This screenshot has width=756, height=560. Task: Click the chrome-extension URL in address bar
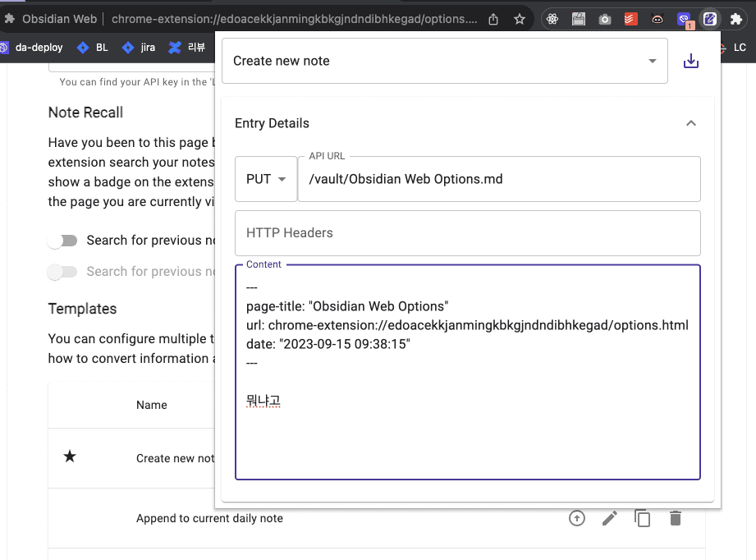coord(295,19)
